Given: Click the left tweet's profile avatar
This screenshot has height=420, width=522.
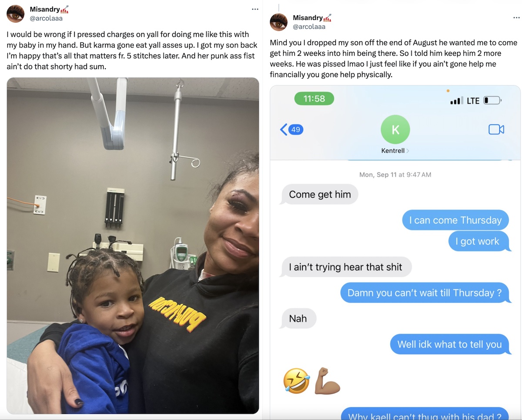Looking at the screenshot, I should pyautogui.click(x=15, y=13).
